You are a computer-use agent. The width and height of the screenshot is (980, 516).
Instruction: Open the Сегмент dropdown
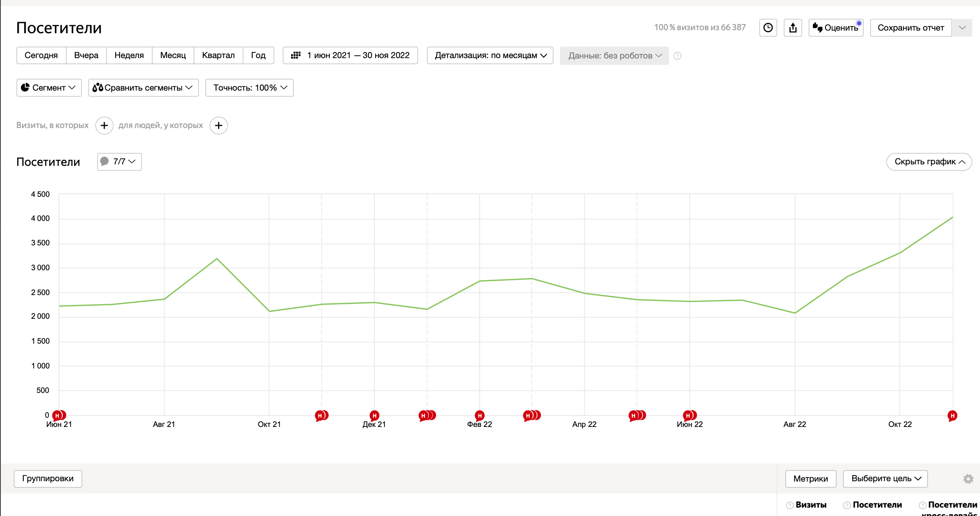tap(49, 88)
